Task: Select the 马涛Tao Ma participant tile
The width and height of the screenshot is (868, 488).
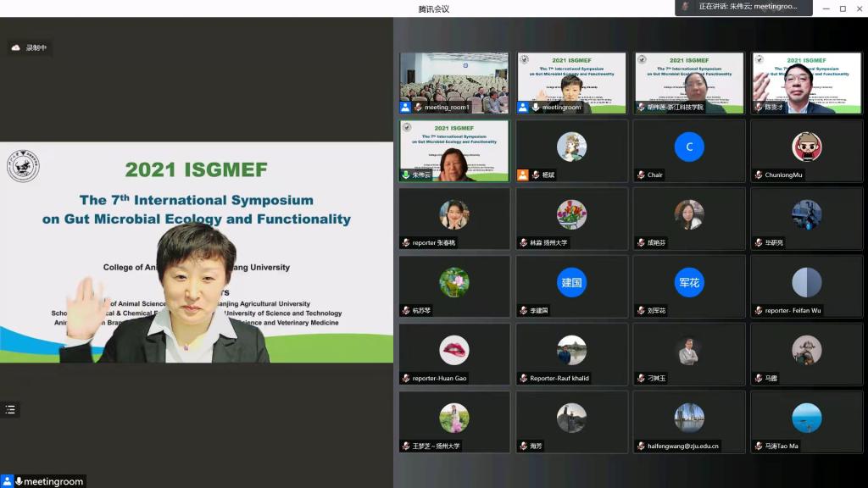Action: [806, 422]
